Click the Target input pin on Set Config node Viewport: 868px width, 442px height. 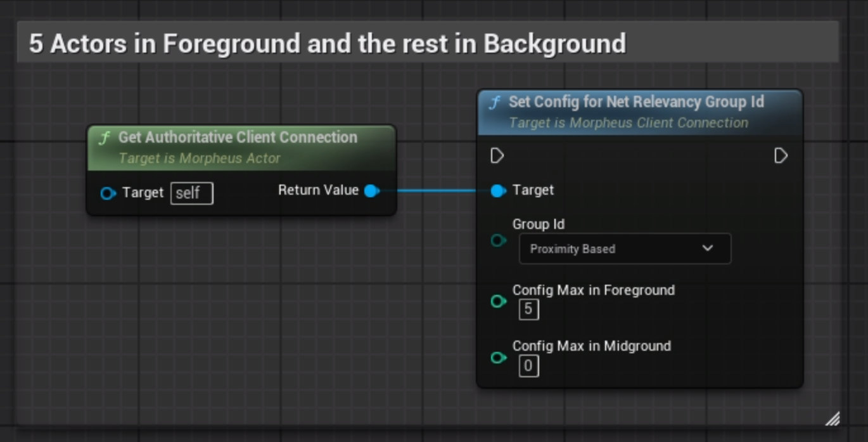tap(498, 190)
